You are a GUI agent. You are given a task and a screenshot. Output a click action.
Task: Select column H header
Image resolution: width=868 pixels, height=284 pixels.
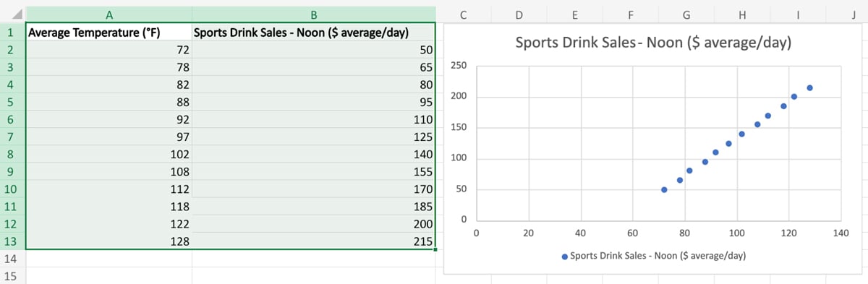741,14
